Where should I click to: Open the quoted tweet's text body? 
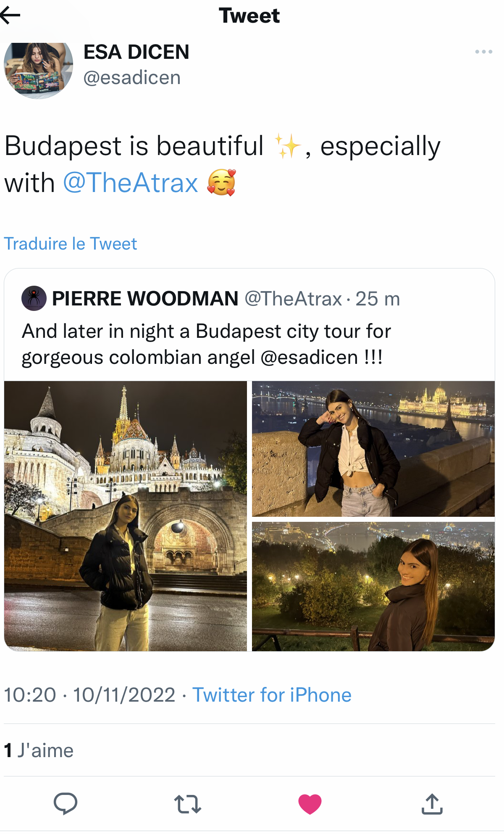[206, 344]
